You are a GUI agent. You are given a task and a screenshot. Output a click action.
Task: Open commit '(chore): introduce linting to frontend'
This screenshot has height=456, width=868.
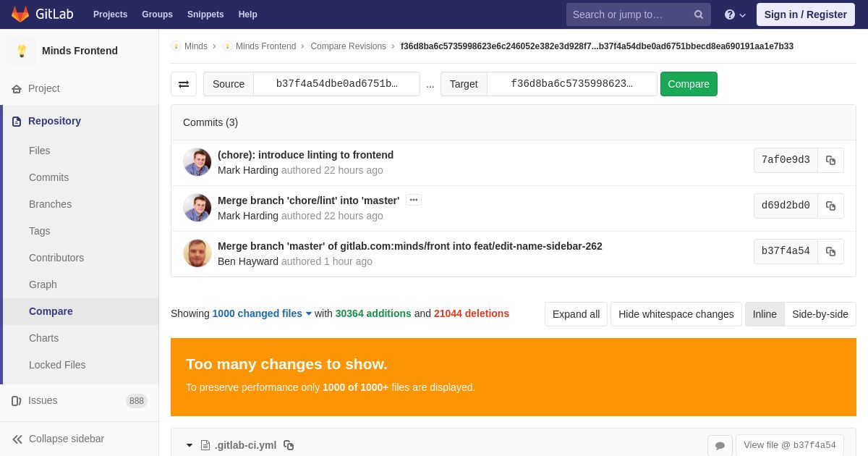[x=305, y=155]
